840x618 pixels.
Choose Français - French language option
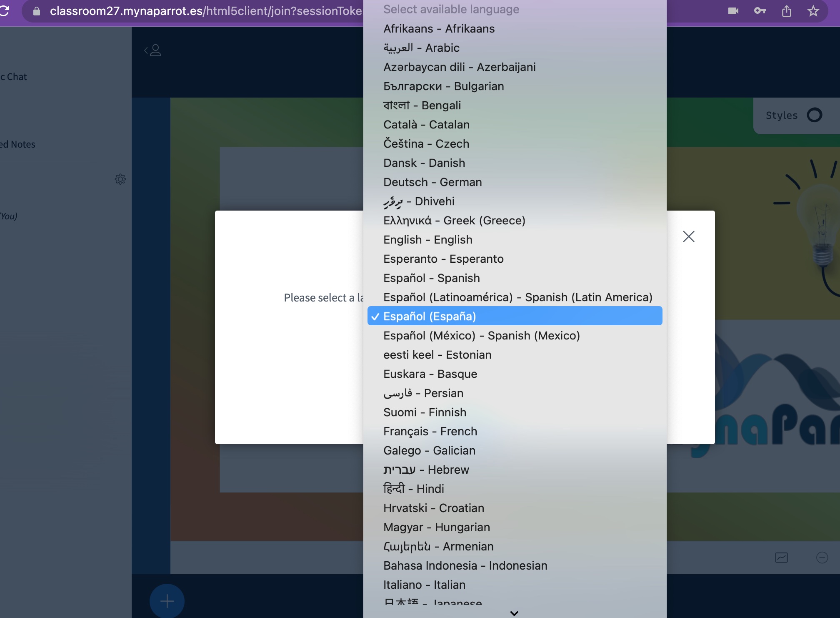coord(430,432)
